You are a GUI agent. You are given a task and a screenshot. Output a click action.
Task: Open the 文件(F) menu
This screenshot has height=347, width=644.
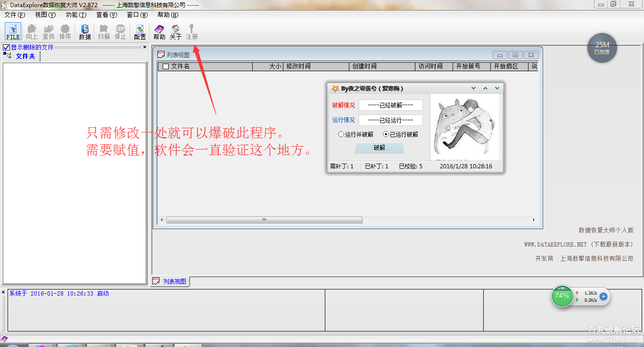[14, 15]
